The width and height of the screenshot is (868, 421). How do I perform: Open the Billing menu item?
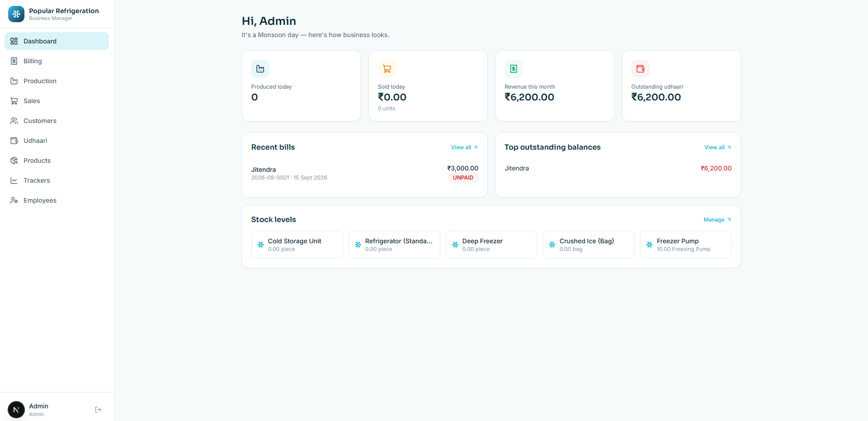click(57, 61)
